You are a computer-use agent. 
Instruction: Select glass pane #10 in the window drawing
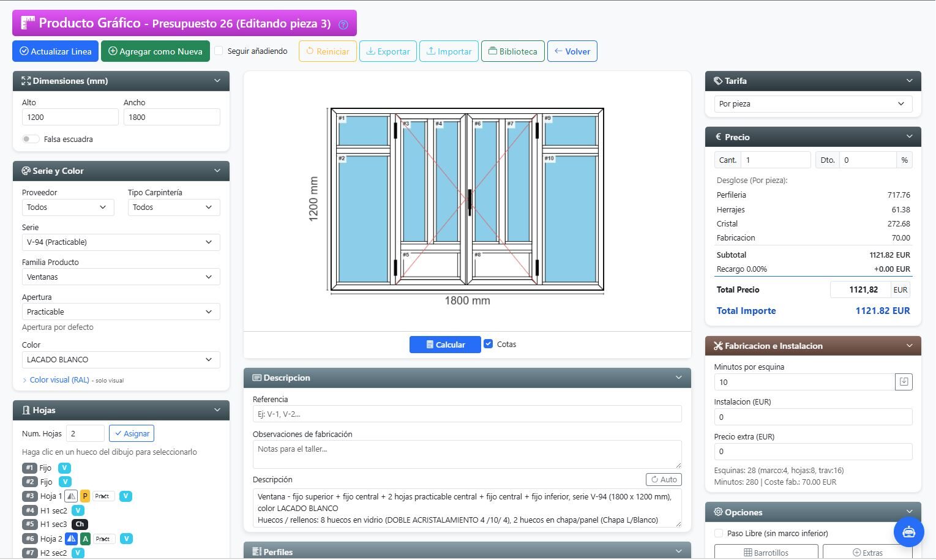[x=570, y=218]
